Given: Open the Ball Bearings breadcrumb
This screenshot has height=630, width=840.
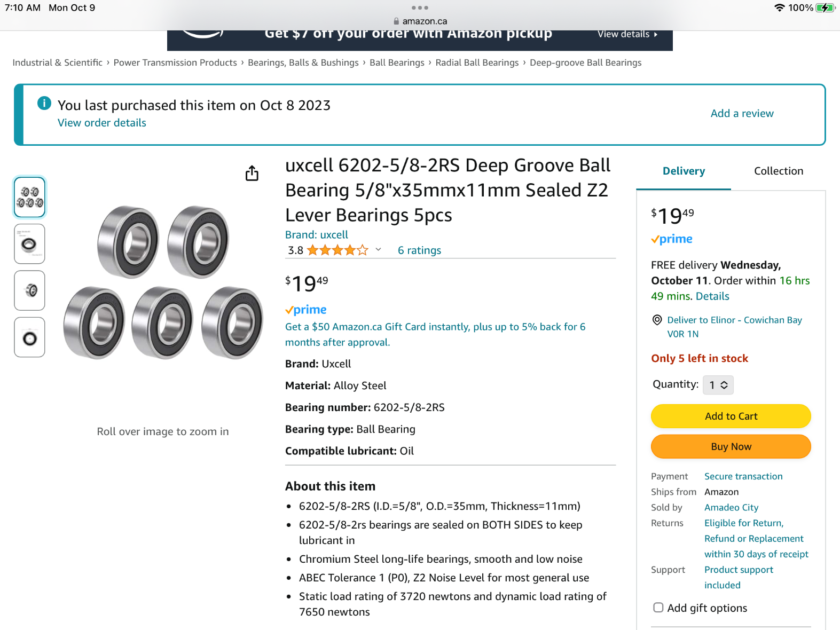Looking at the screenshot, I should [x=397, y=62].
